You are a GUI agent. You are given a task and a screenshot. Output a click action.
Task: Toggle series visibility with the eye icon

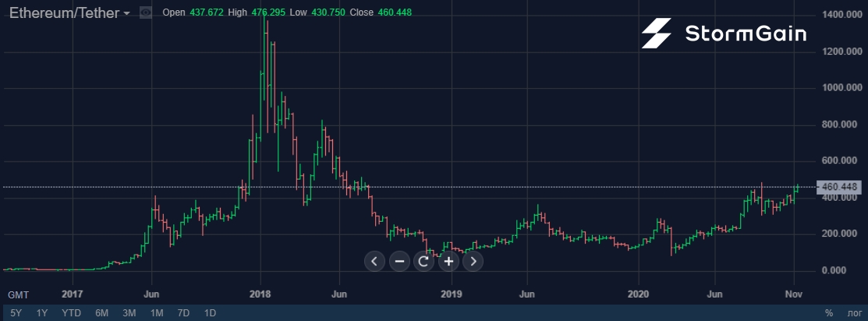pos(146,12)
